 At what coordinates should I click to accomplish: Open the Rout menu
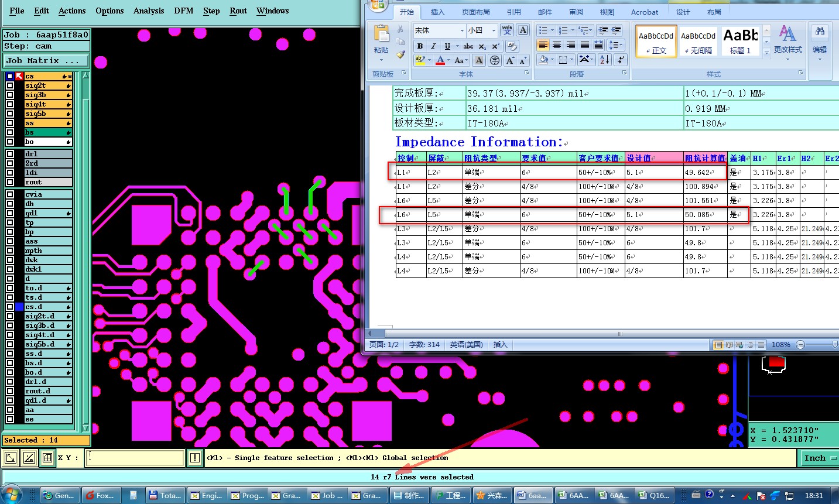click(238, 11)
